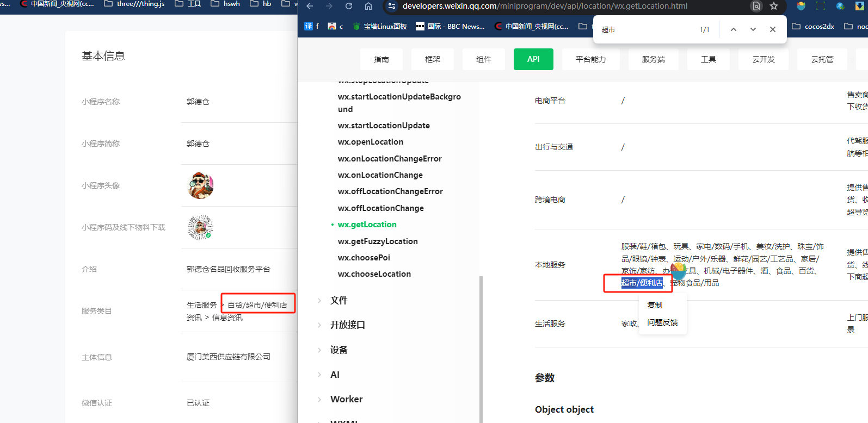The width and height of the screenshot is (868, 423).
Task: Open wx.openLocation in sidebar
Action: [371, 142]
